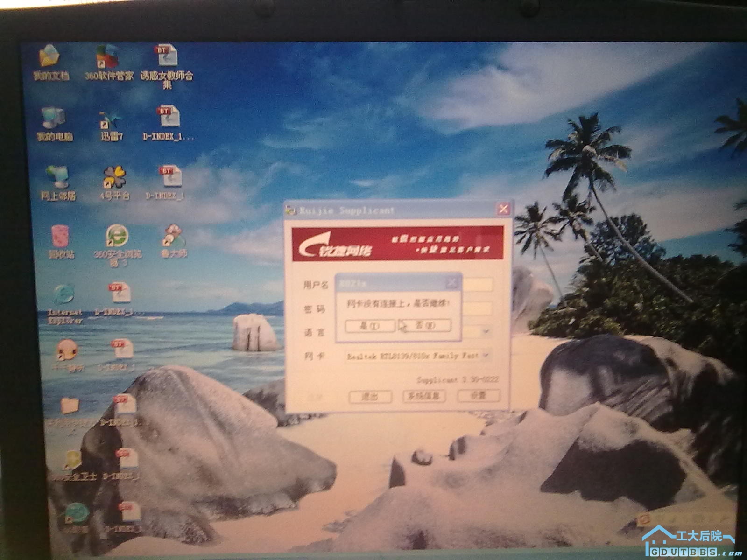Viewport: 747px width, 560px height.
Task: Launch 360软件管家 from the desktop
Action: (x=108, y=59)
